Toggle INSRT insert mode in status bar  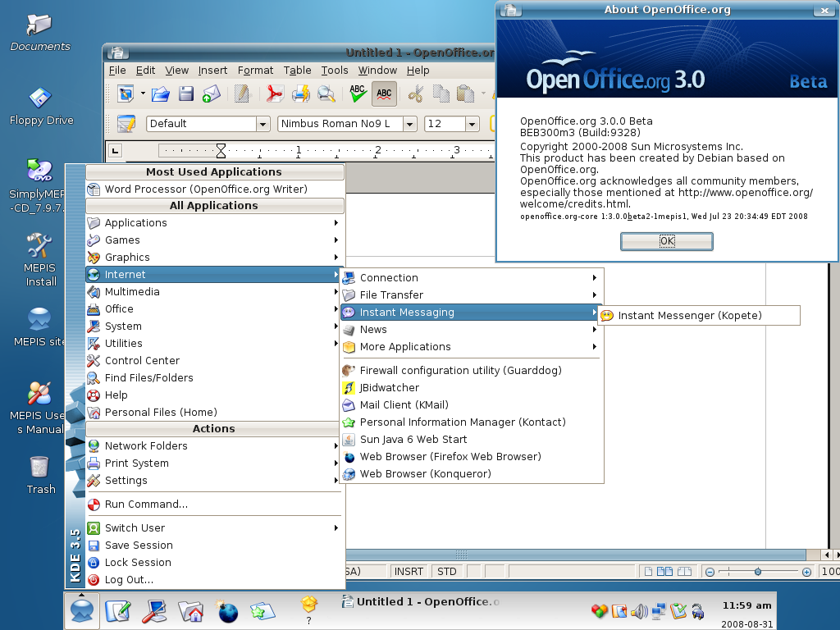409,572
